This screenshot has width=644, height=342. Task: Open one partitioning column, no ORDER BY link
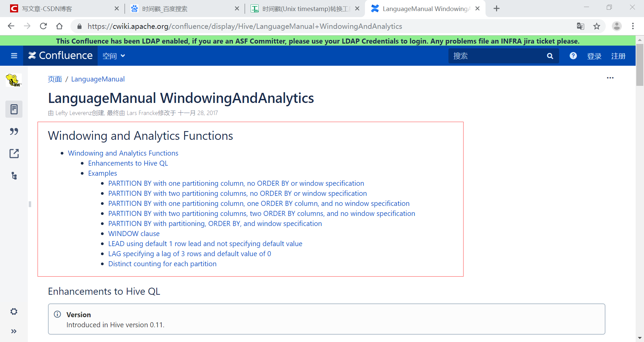pos(236,183)
